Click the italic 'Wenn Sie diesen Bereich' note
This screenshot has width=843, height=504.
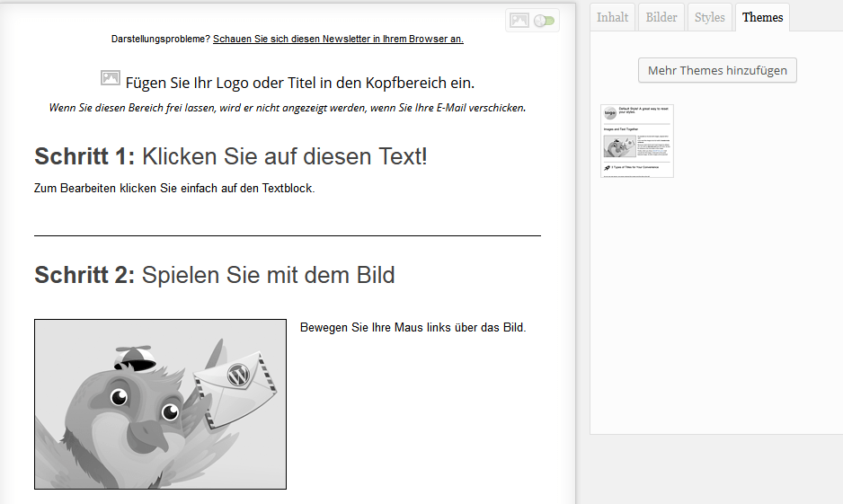point(288,108)
